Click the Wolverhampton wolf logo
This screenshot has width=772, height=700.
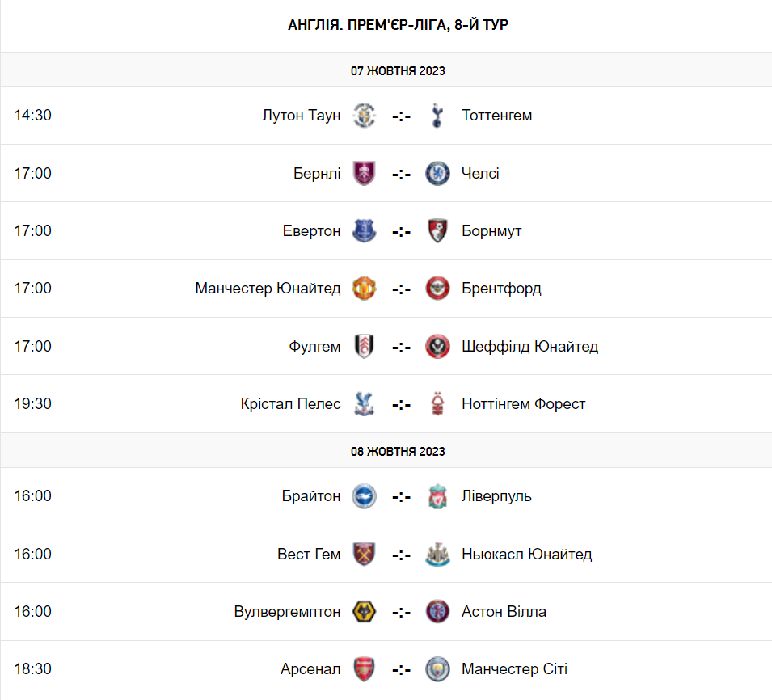pos(365,612)
